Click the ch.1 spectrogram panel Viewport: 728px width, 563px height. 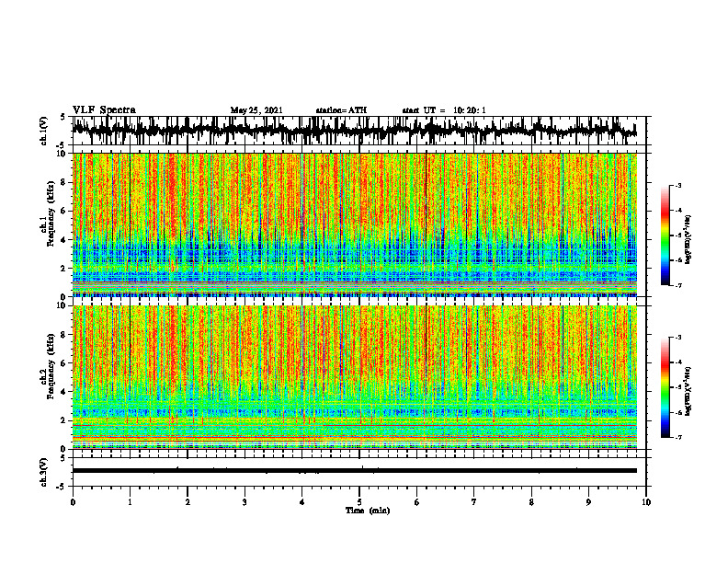pos(355,224)
